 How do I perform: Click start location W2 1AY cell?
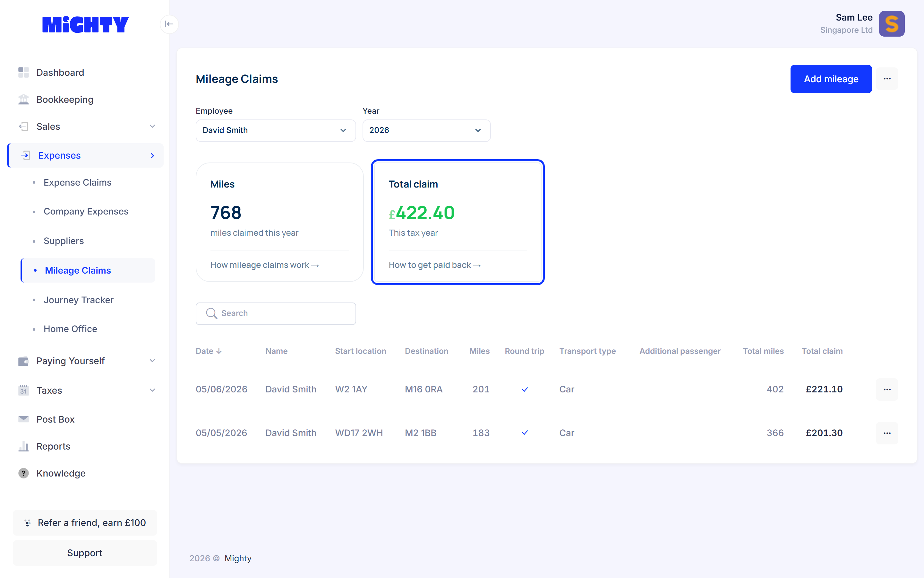pos(351,389)
